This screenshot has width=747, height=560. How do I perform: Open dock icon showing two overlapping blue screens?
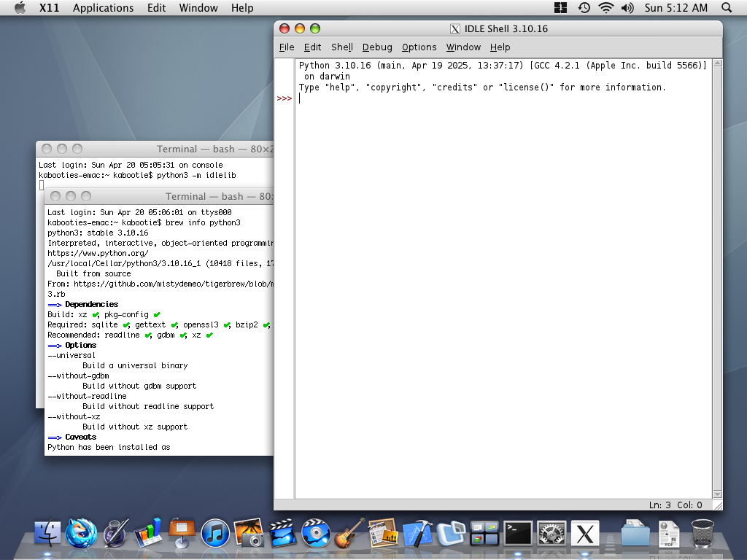click(x=451, y=532)
